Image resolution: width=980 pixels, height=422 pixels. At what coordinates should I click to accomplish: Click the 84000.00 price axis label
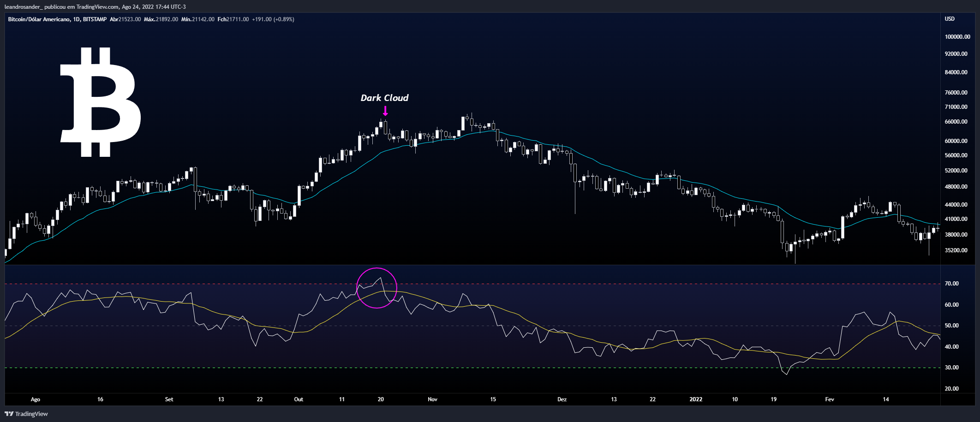[x=956, y=72]
